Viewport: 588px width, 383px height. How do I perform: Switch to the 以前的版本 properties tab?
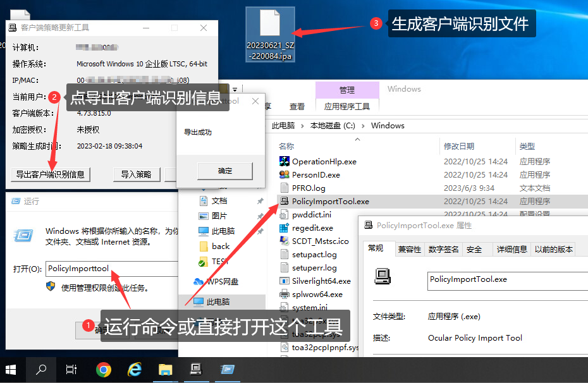click(553, 250)
